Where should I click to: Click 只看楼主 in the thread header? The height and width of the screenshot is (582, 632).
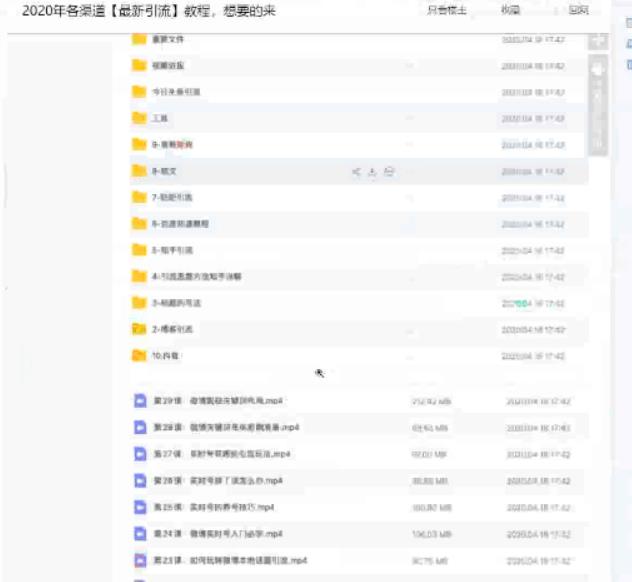(x=447, y=10)
